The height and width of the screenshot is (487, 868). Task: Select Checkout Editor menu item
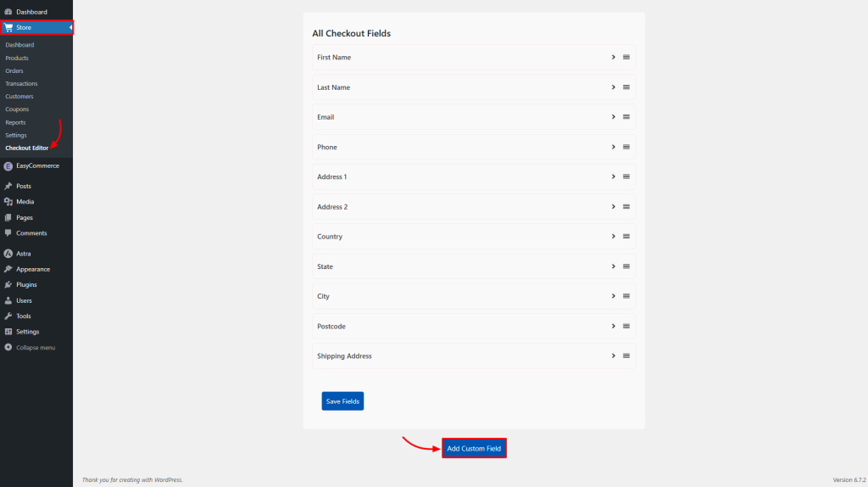26,148
